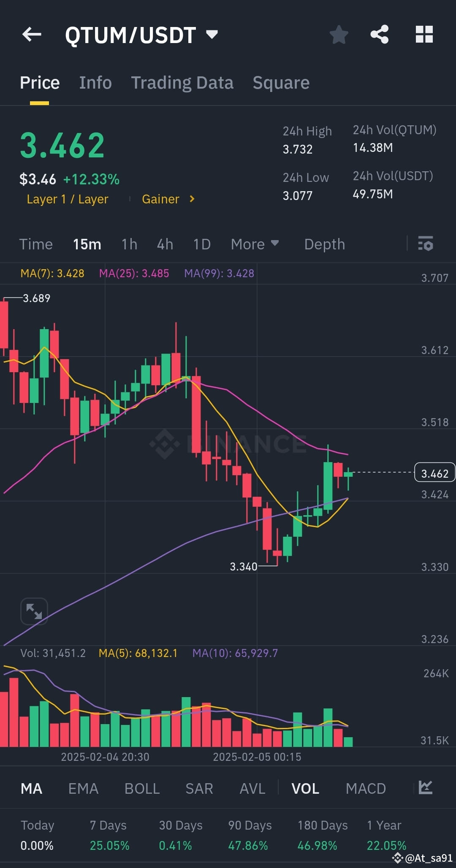Tap the Depth view option
This screenshot has width=456, height=868.
(x=324, y=244)
